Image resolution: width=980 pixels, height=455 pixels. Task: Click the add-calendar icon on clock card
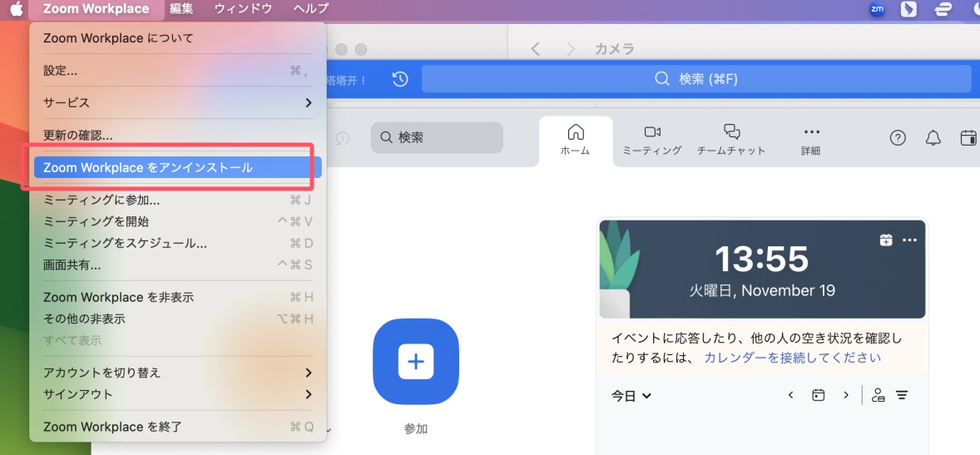point(886,240)
